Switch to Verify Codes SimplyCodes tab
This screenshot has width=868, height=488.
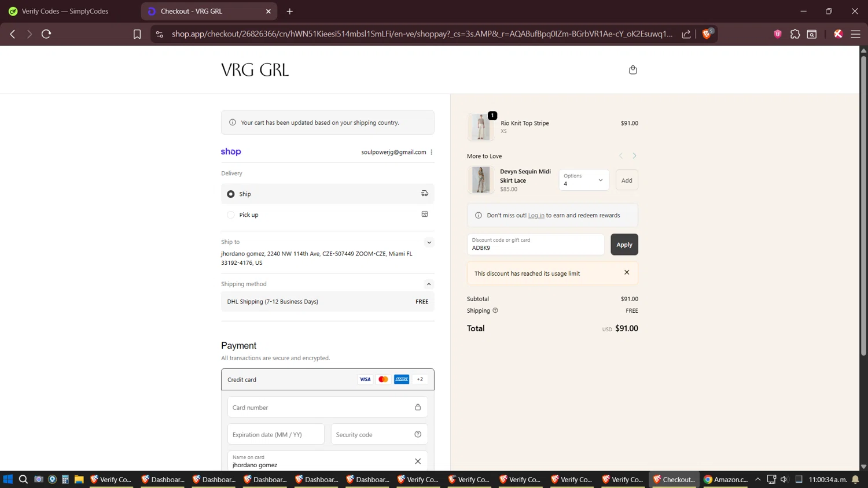click(x=69, y=11)
